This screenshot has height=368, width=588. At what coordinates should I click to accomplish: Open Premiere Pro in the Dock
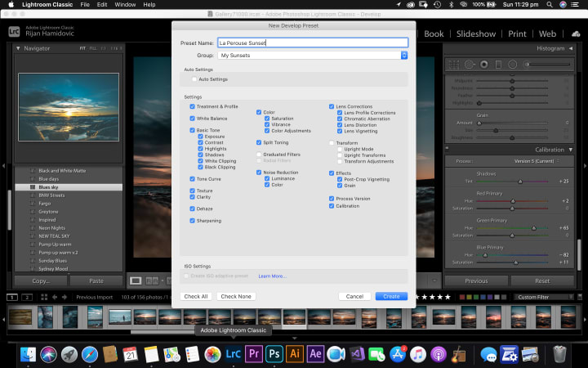click(x=254, y=354)
